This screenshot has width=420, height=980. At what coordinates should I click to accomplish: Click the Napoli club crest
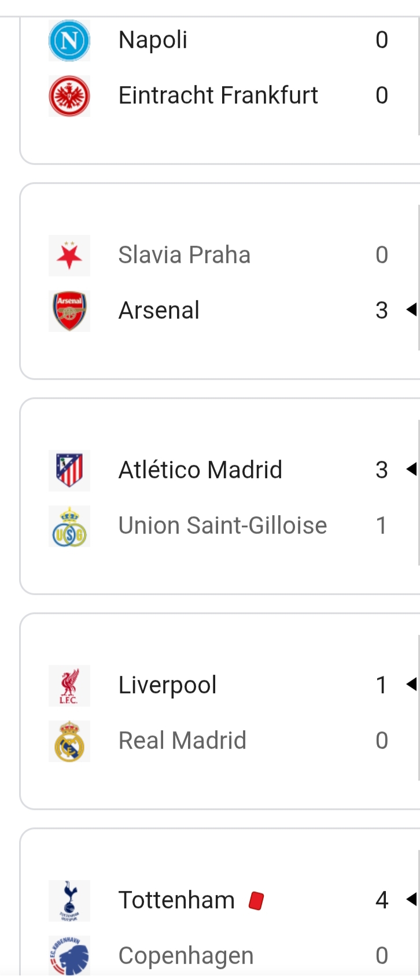click(x=69, y=40)
